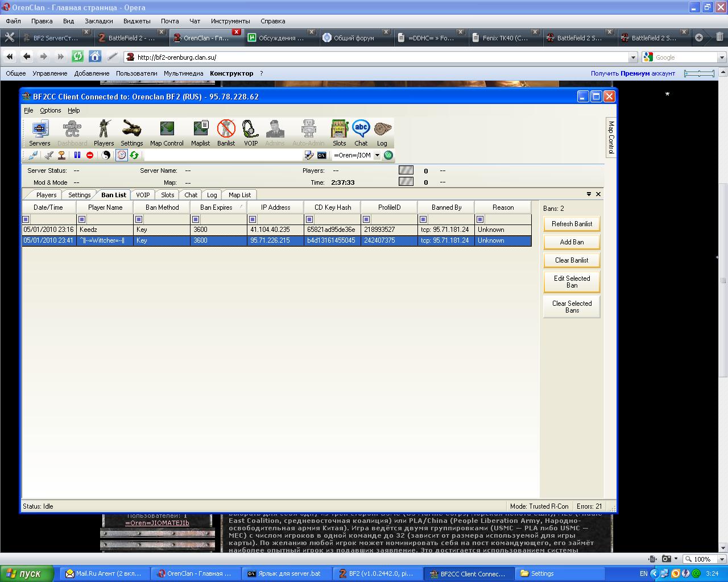
Task: Click the disconnect plug icon
Action: (x=49, y=155)
